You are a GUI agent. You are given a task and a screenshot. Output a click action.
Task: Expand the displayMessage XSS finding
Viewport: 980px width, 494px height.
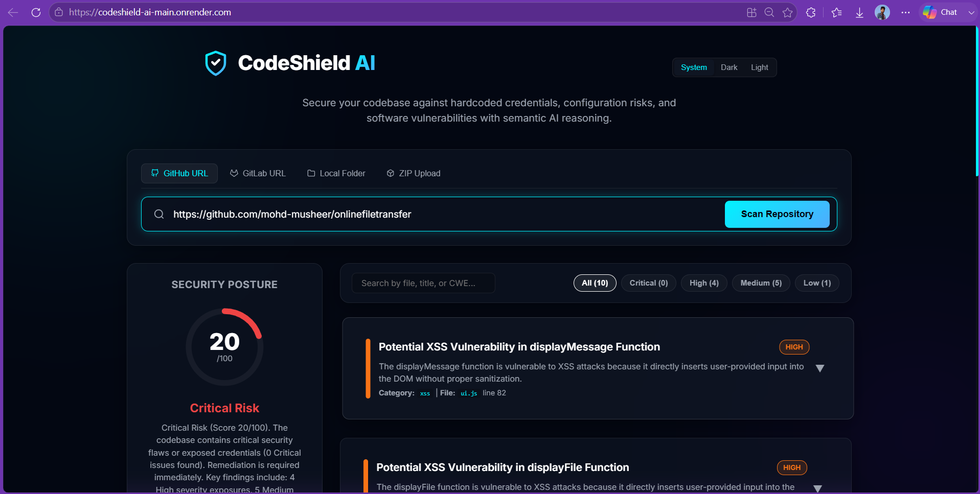820,368
